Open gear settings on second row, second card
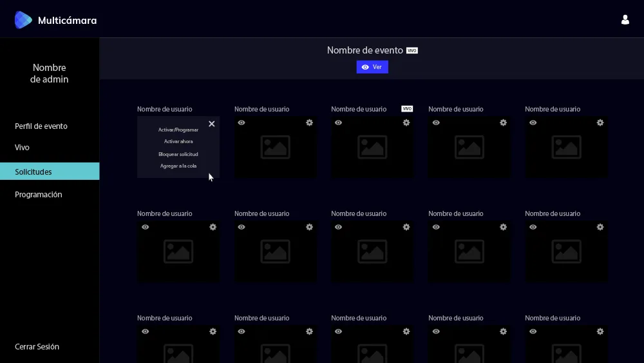 pyautogui.click(x=309, y=227)
